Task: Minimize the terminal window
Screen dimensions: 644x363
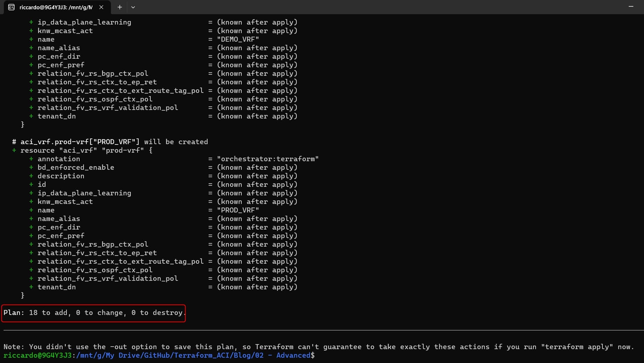Action: click(x=631, y=7)
